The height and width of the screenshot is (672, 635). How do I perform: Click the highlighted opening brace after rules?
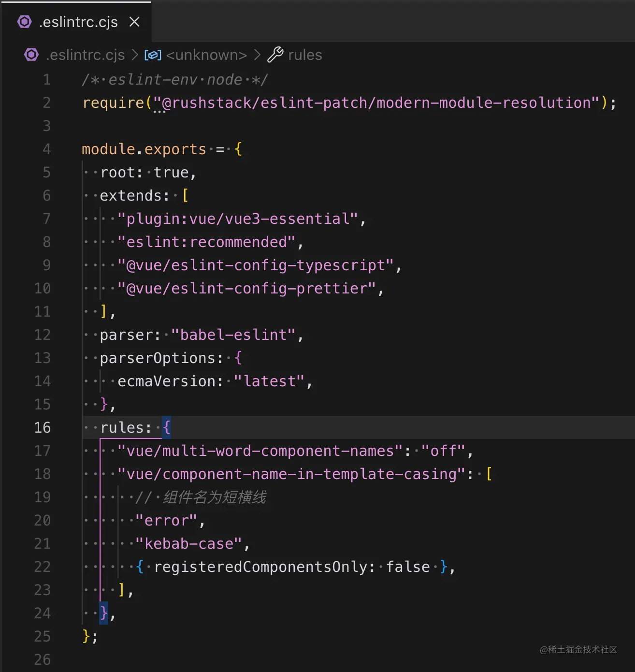(x=166, y=427)
